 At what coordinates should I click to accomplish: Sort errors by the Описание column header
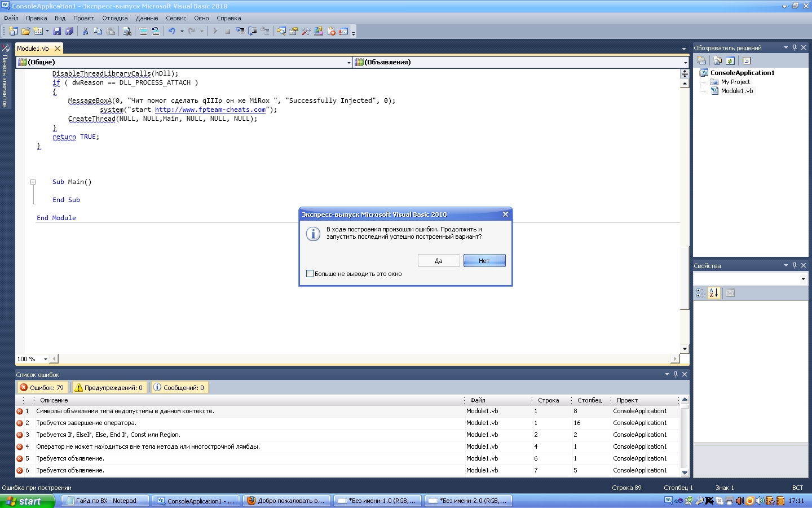249,400
